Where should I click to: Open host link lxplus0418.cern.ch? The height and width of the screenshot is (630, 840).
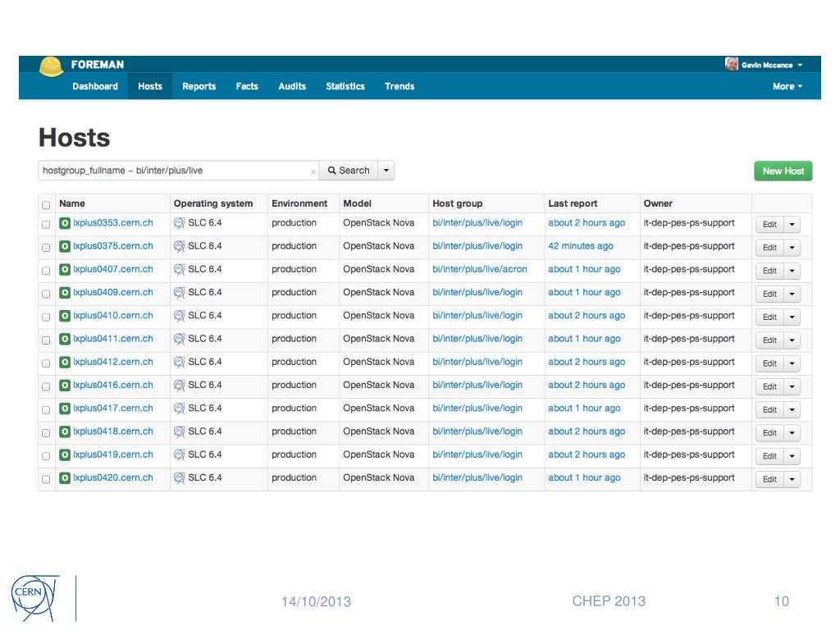[113, 431]
